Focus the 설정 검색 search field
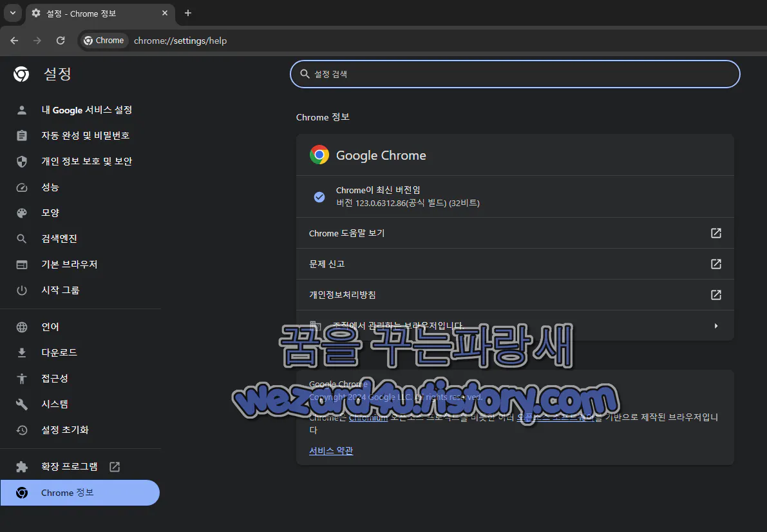767x532 pixels. coord(515,74)
